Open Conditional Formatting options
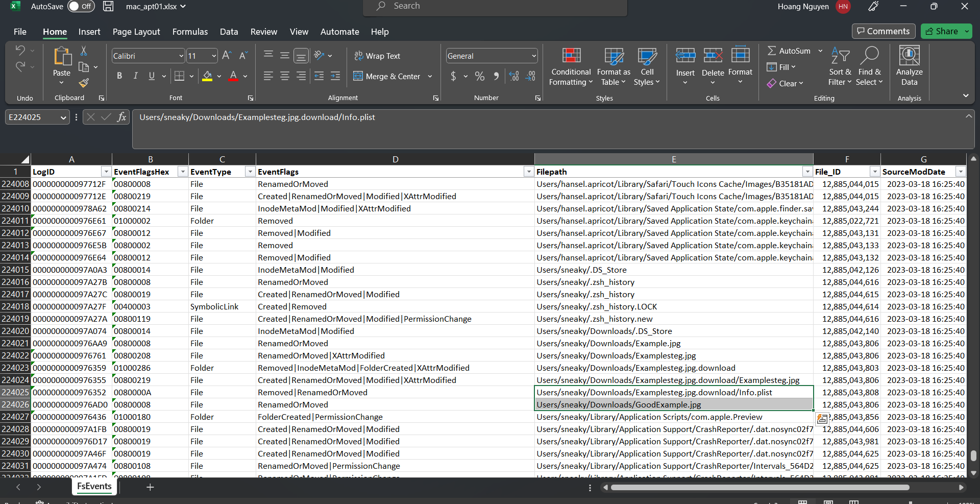980x504 pixels. coord(570,66)
